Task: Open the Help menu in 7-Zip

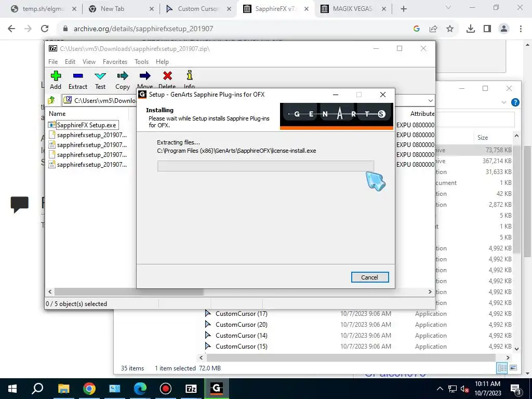Action: pos(162,62)
